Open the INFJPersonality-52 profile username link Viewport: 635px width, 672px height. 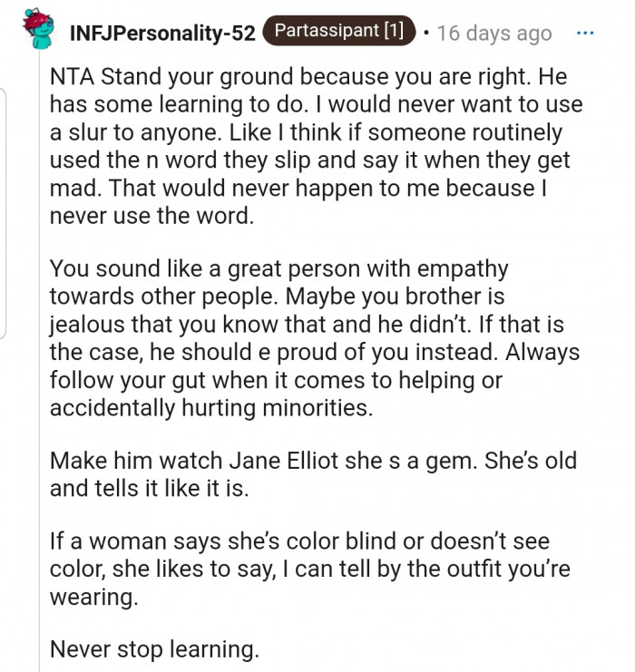(x=162, y=34)
